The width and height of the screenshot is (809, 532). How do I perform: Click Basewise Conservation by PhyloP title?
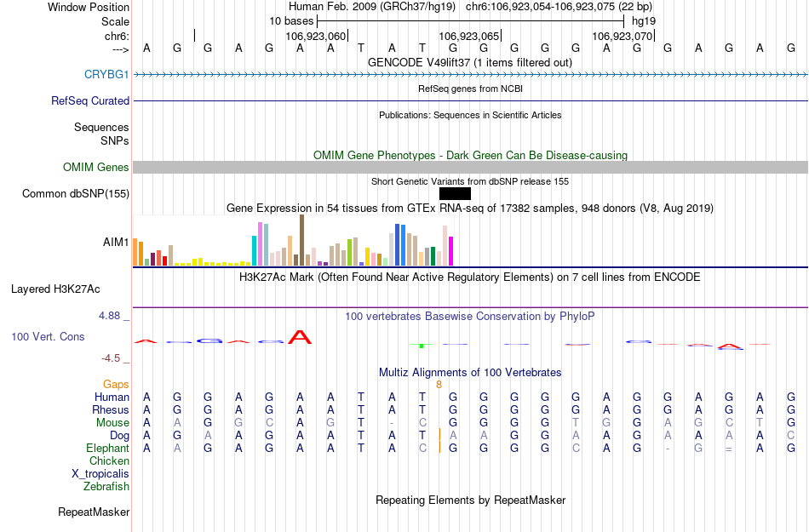coord(470,317)
